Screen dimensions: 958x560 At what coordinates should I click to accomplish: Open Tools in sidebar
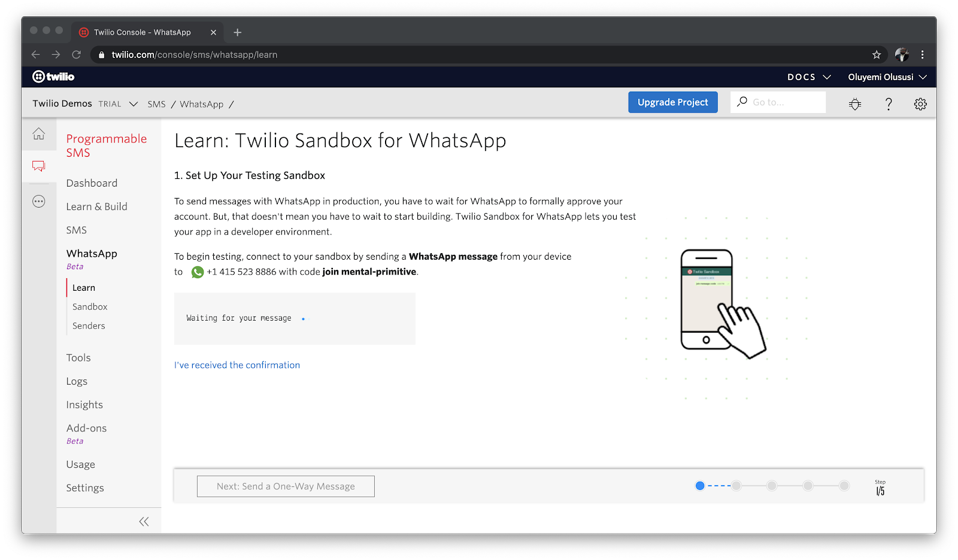[78, 358]
